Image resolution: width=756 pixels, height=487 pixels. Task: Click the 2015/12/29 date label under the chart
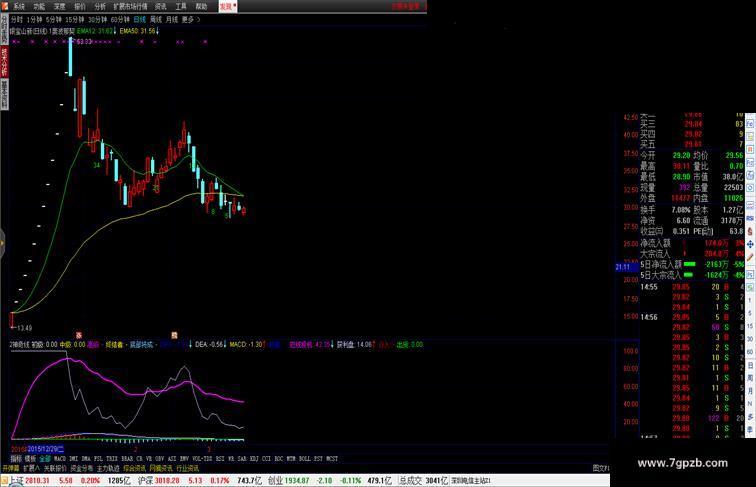(x=45, y=449)
